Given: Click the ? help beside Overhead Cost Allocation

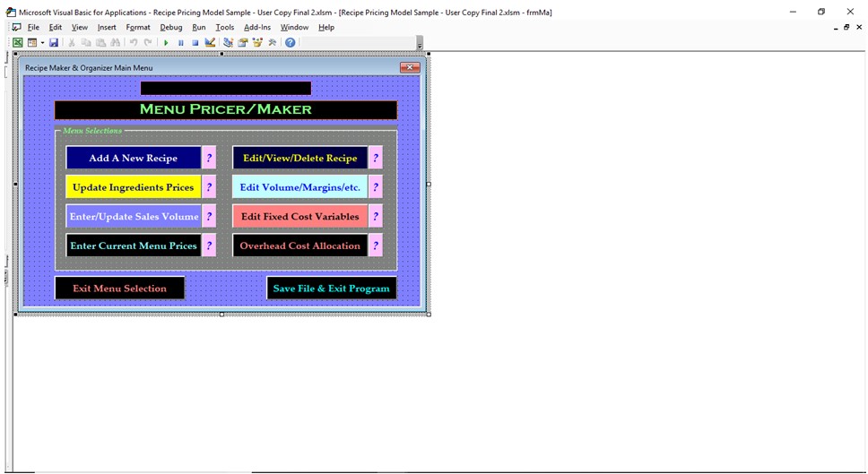Looking at the screenshot, I should pos(376,246).
